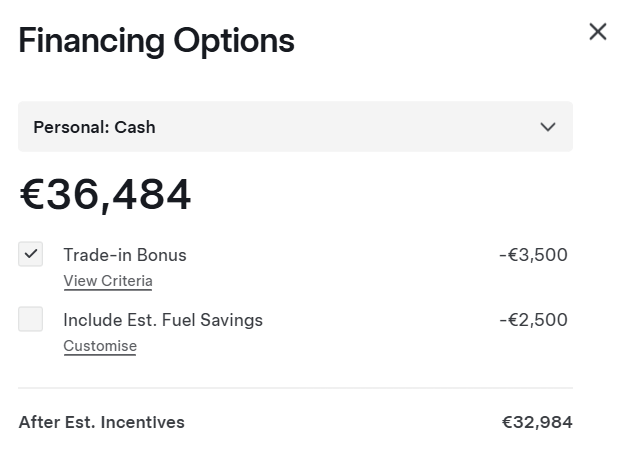Click the Customise link under fuel savings
The width and height of the screenshot is (627, 455).
[x=100, y=346]
